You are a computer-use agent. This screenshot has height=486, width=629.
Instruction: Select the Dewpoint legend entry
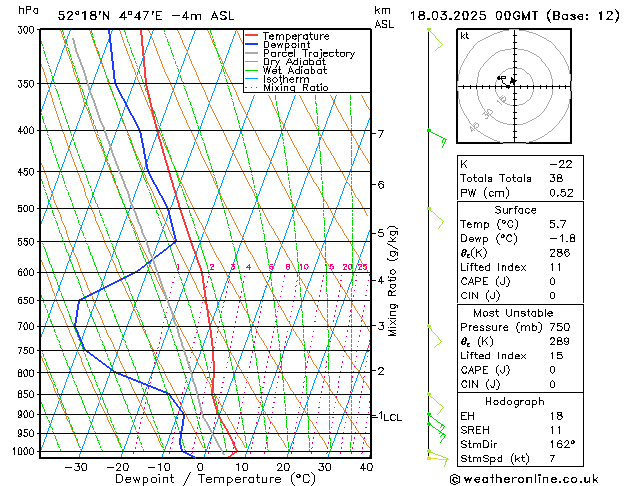[x=286, y=45]
